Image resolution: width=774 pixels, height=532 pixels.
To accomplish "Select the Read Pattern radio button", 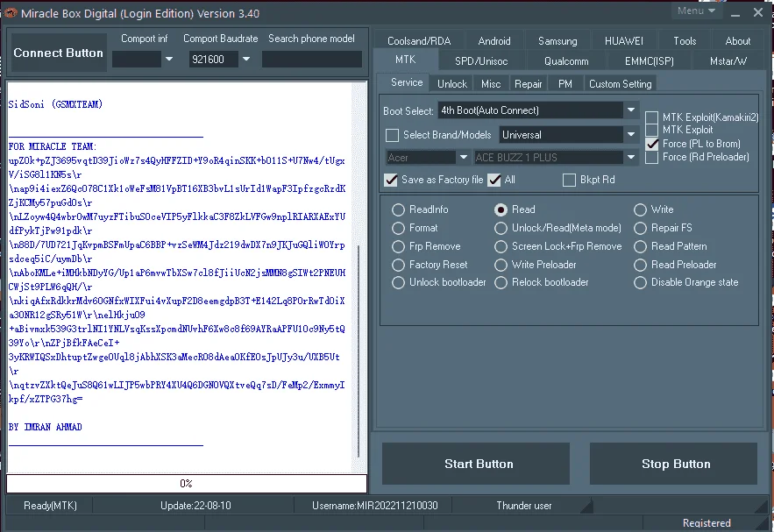I will click(640, 246).
